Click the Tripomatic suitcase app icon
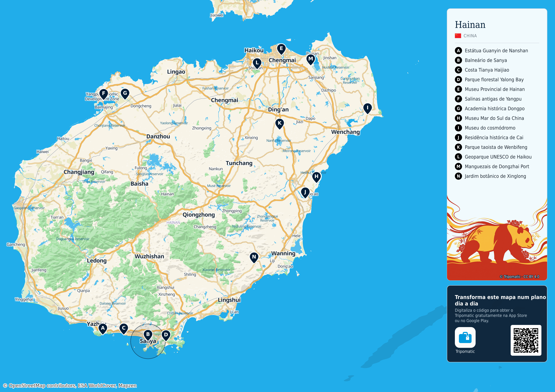 tap(465, 337)
